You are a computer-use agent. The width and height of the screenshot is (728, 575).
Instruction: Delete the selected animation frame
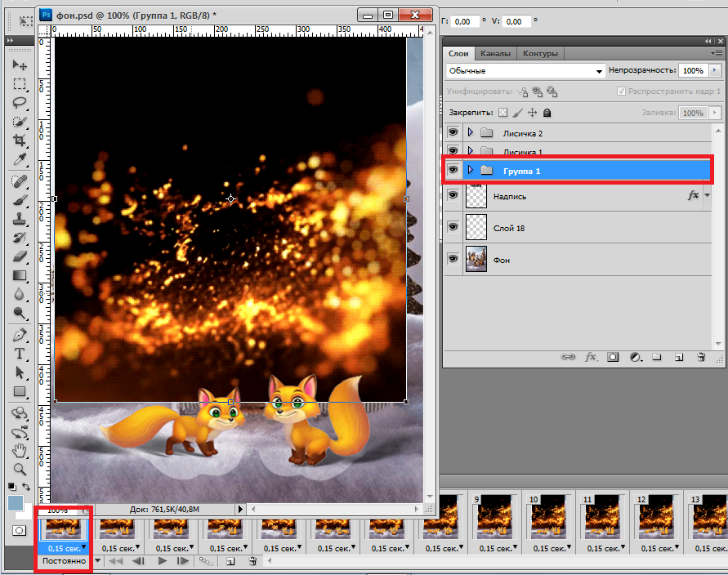(252, 561)
